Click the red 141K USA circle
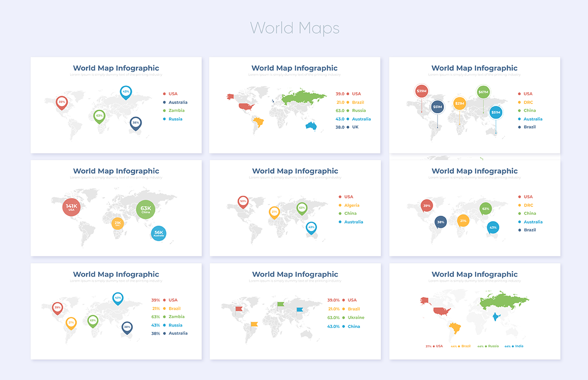The height and width of the screenshot is (380, 588). point(72,207)
